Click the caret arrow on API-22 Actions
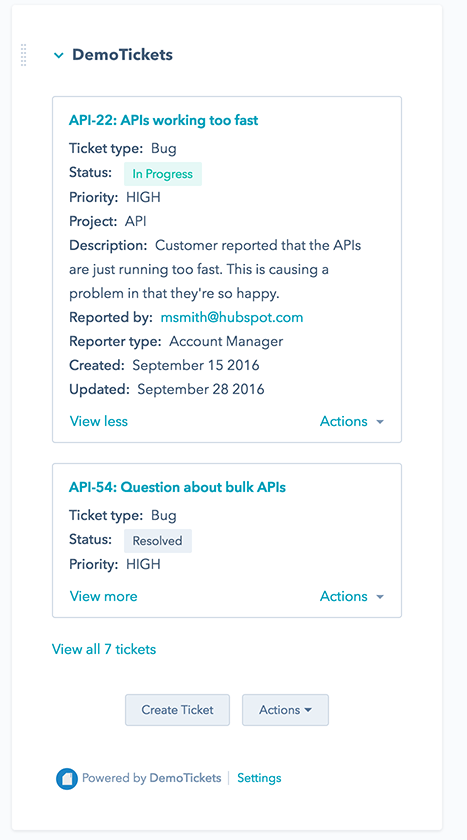467x840 pixels. (x=380, y=422)
